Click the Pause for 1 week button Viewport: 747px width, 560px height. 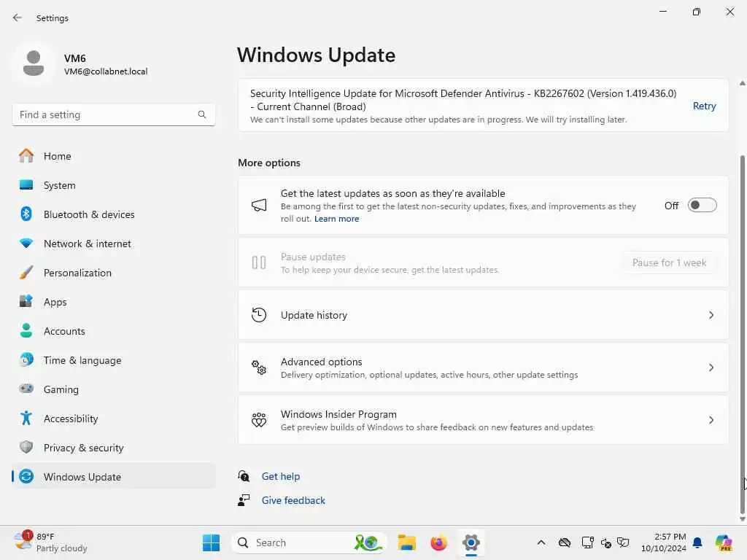point(669,262)
